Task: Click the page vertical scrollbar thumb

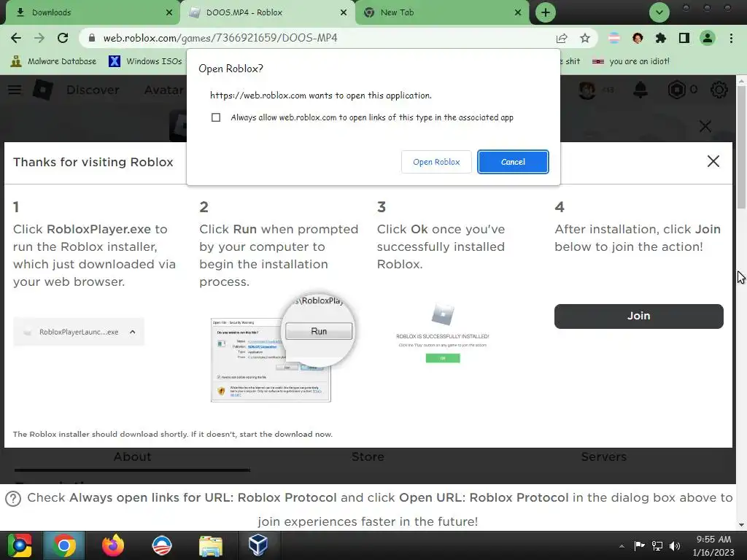Action: pyautogui.click(x=741, y=147)
